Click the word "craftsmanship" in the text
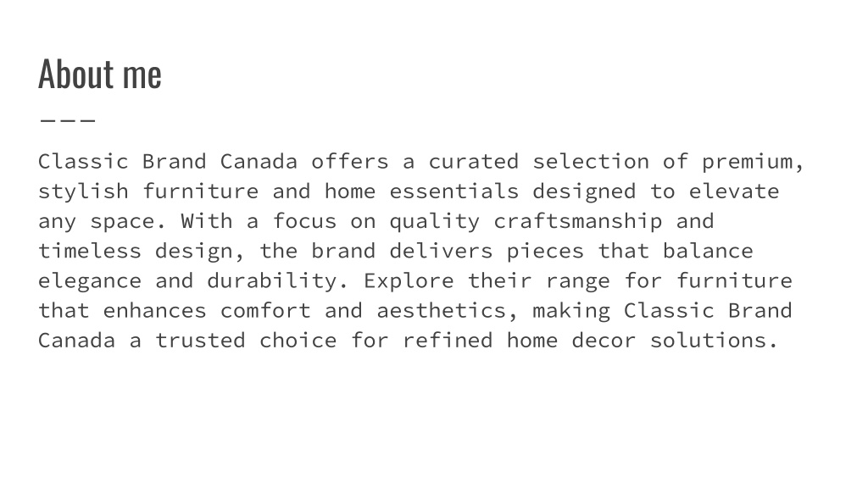868x488 pixels. point(578,221)
